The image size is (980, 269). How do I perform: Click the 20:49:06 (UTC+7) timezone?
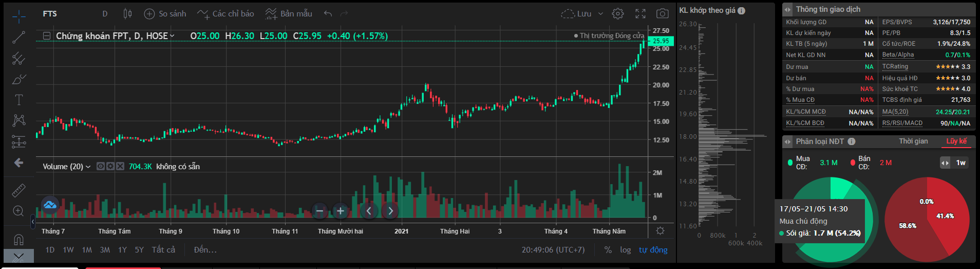point(553,250)
